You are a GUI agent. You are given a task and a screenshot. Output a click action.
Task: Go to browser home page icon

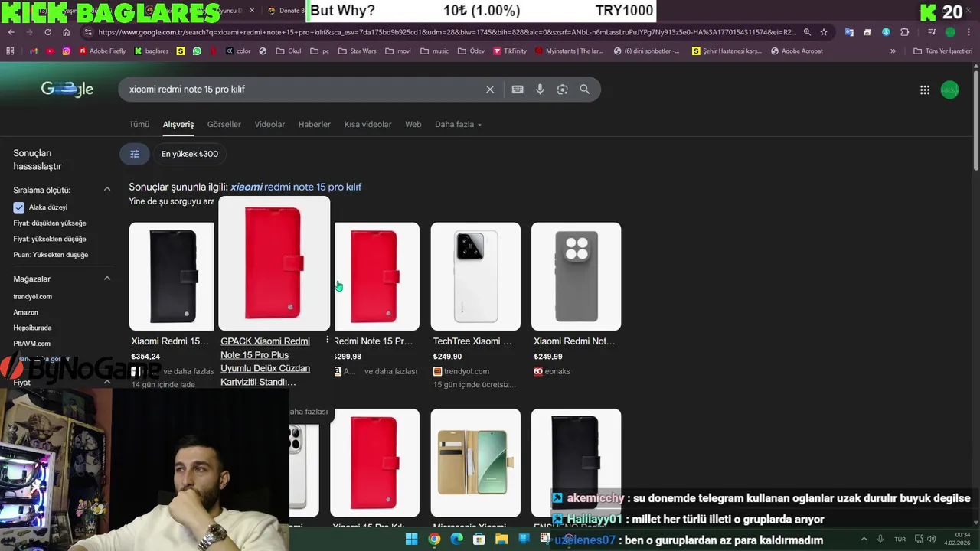click(66, 32)
